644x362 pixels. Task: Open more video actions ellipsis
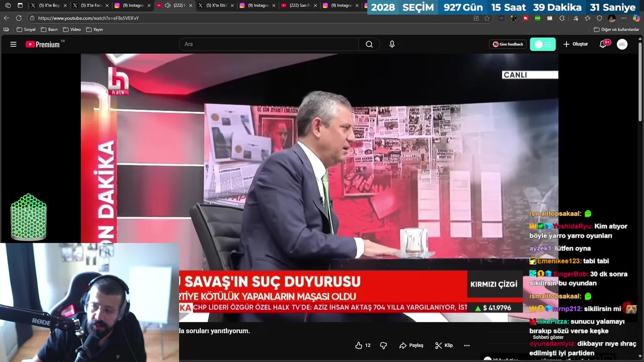click(x=467, y=345)
